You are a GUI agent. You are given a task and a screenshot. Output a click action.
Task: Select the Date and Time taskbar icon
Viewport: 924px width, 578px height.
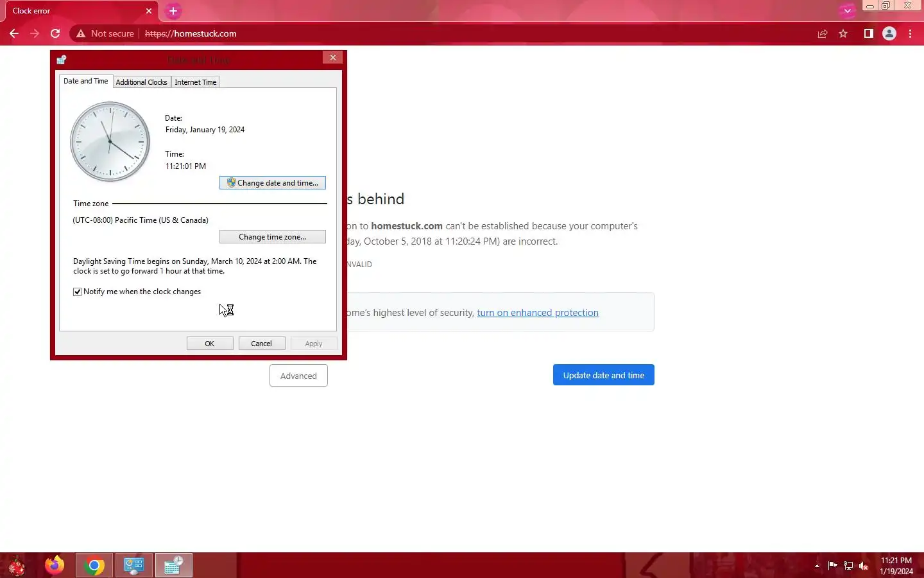173,566
